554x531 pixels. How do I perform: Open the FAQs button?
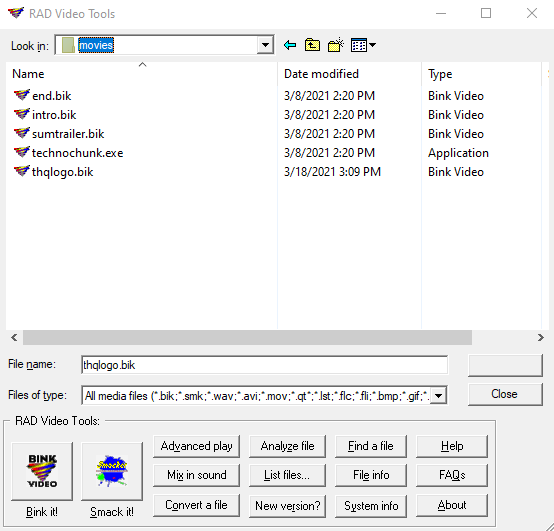click(452, 475)
